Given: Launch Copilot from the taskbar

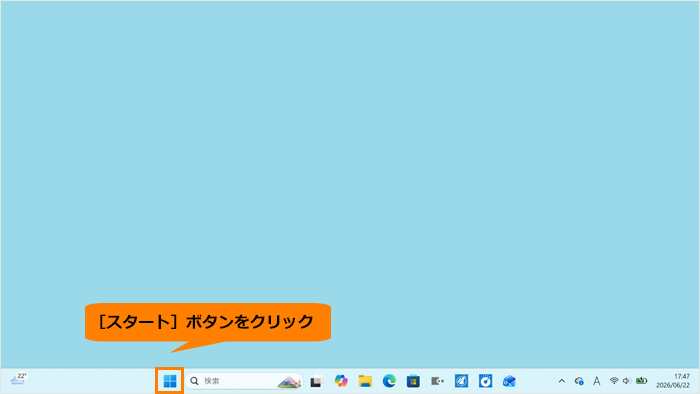Looking at the screenshot, I should (x=341, y=381).
